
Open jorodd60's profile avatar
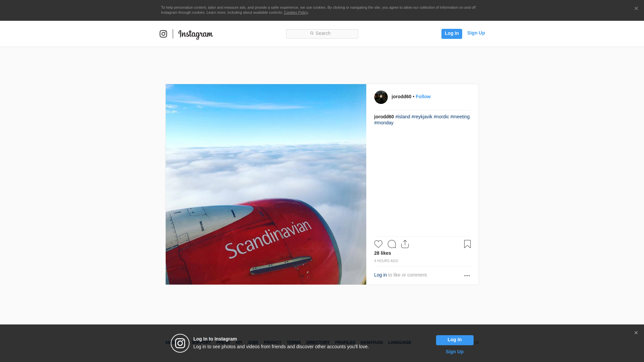coord(381,97)
